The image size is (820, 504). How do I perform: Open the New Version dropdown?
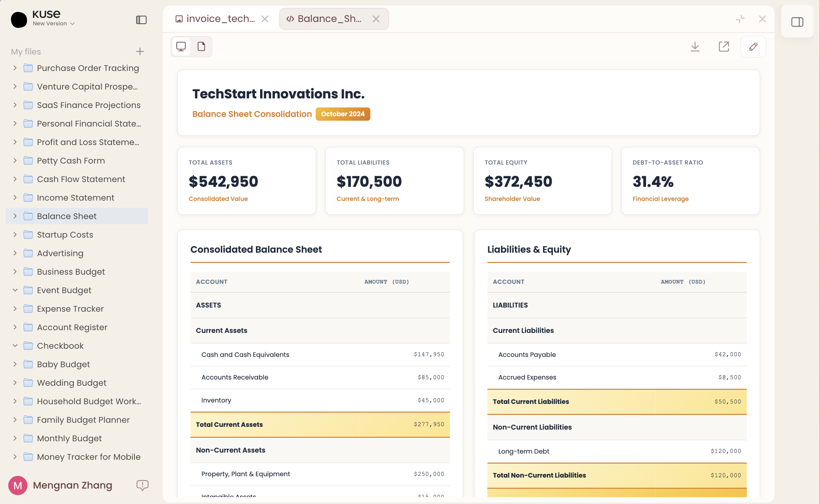(54, 24)
